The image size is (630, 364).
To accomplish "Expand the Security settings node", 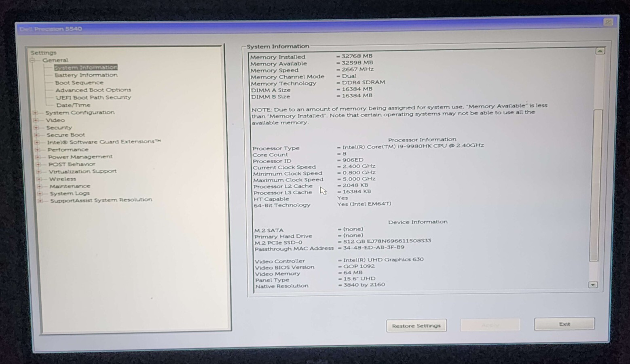I will tap(36, 128).
